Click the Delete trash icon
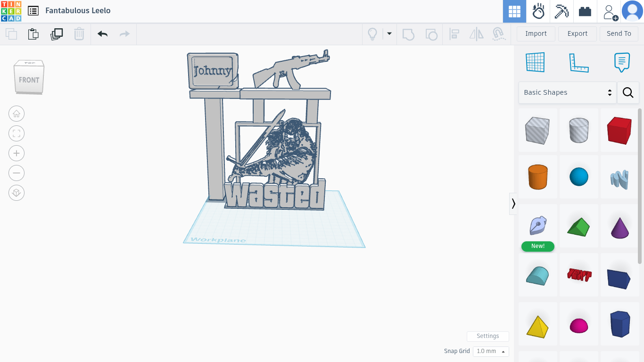 pos(79,34)
